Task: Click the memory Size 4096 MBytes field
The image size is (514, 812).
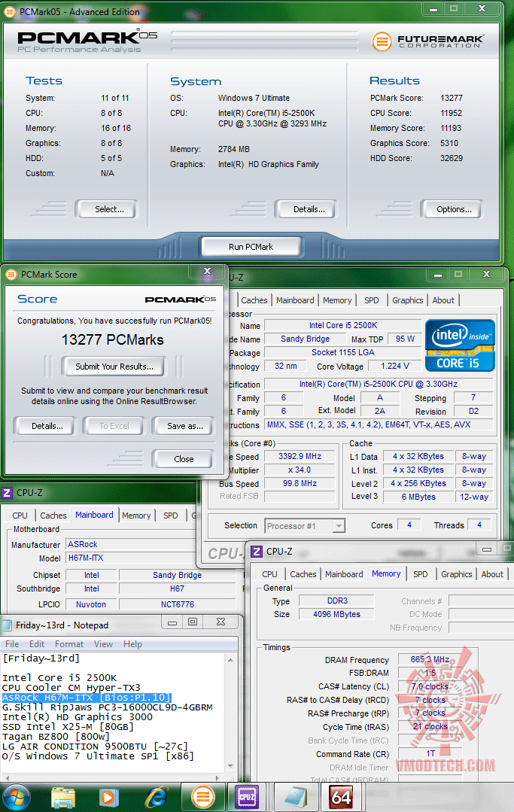Action: [336, 614]
